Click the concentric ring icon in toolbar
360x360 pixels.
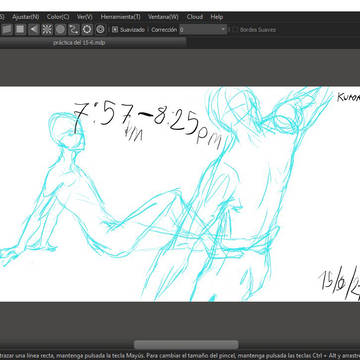point(100,29)
